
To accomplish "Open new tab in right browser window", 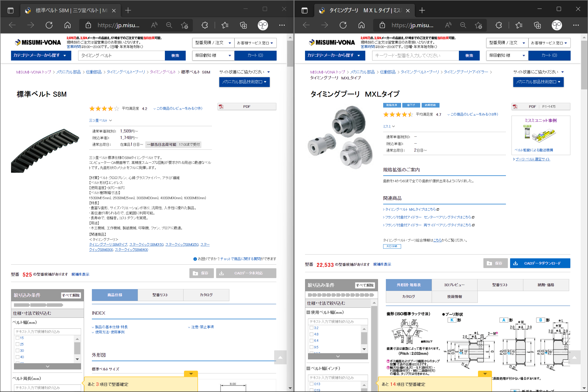I will [422, 10].
